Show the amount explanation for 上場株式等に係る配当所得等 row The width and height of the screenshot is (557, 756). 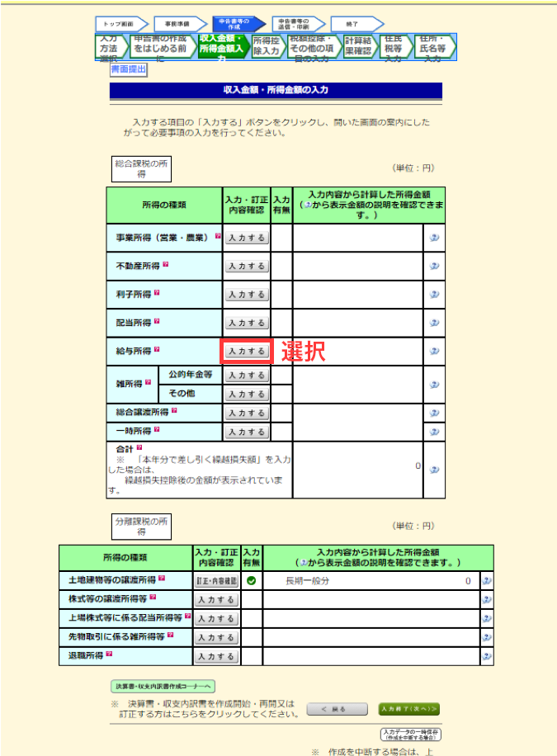tap(487, 619)
